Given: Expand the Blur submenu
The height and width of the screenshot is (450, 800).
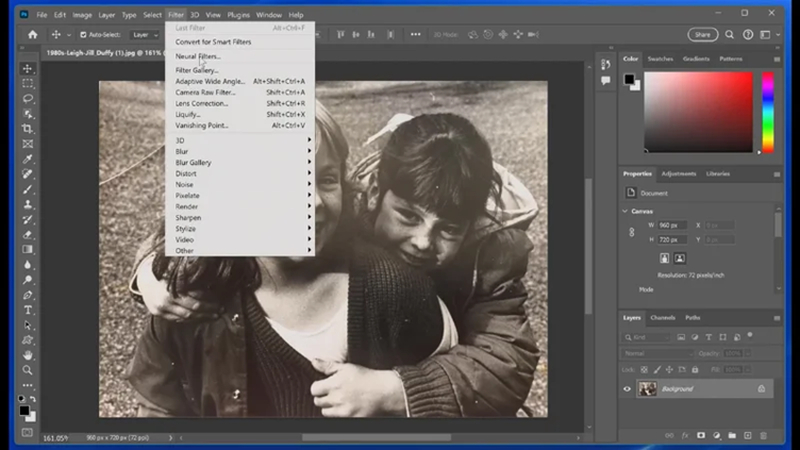Looking at the screenshot, I should coord(240,152).
